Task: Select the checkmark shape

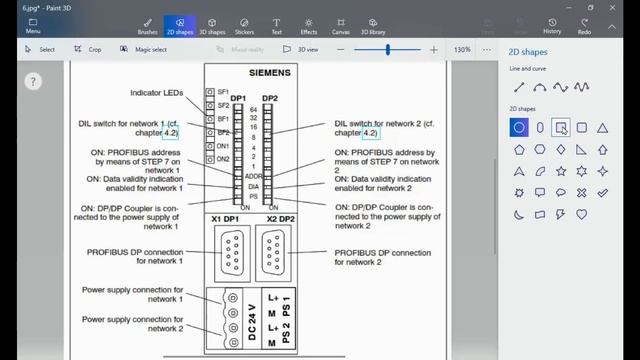Action: pyautogui.click(x=602, y=193)
